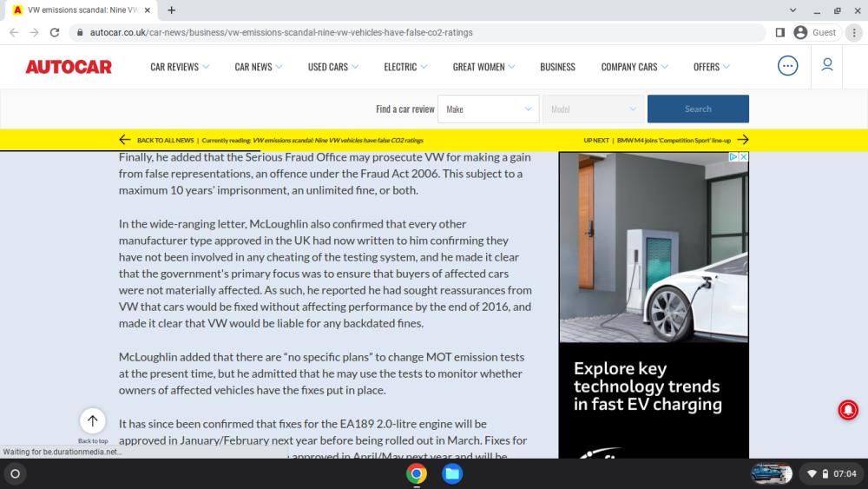Close the VW emissions scandal tab
868x489 pixels.
click(148, 10)
